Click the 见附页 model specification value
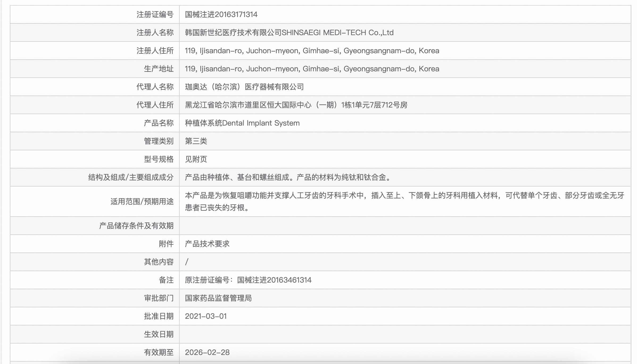The image size is (637, 364). [196, 159]
